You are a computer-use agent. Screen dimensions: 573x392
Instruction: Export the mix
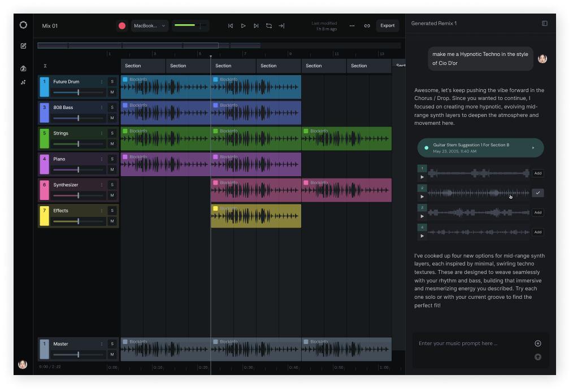click(x=387, y=25)
